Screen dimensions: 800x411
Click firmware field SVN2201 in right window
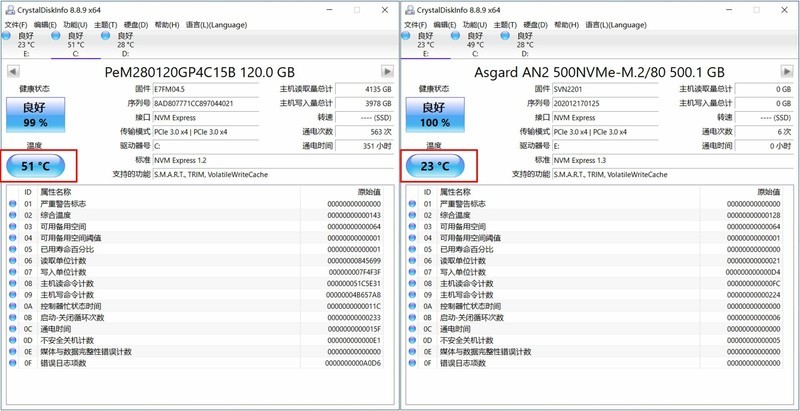[606, 89]
